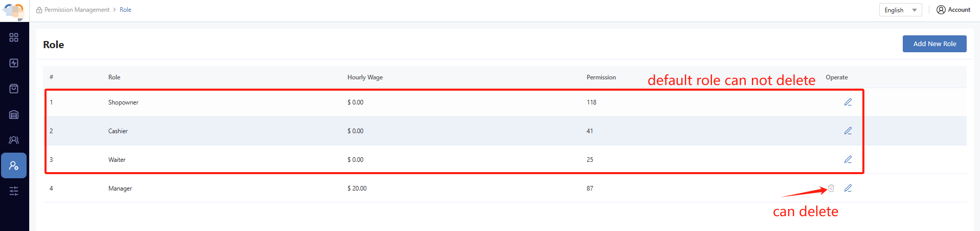The width and height of the screenshot is (980, 231).
Task: Delete the Manager role
Action: pos(831,188)
